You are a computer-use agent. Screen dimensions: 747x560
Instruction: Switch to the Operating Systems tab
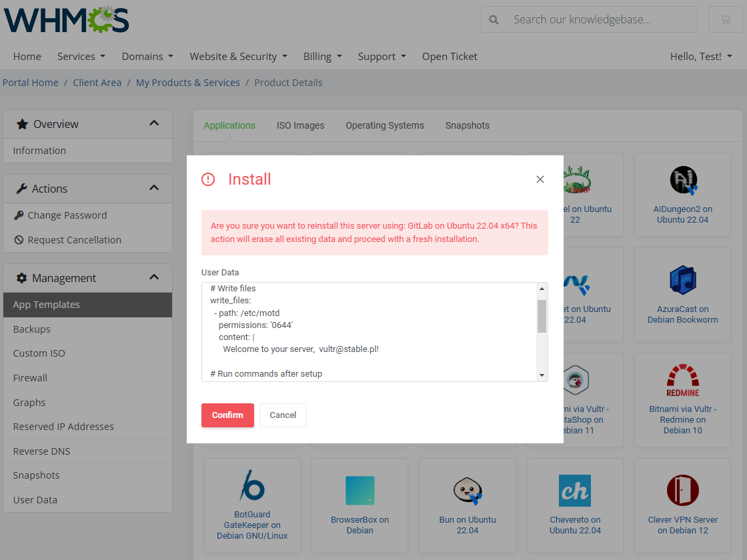385,125
